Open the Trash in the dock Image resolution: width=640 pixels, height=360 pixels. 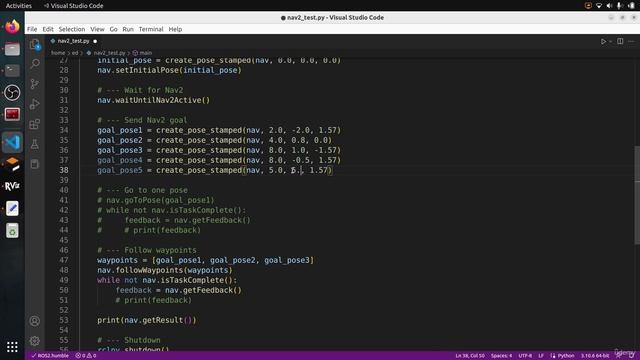click(12, 231)
